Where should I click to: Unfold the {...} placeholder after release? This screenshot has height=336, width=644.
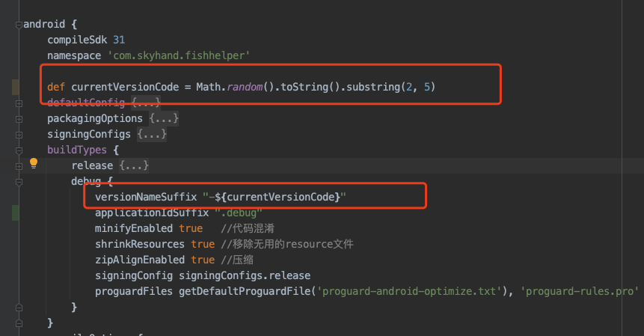pyautogui.click(x=134, y=165)
